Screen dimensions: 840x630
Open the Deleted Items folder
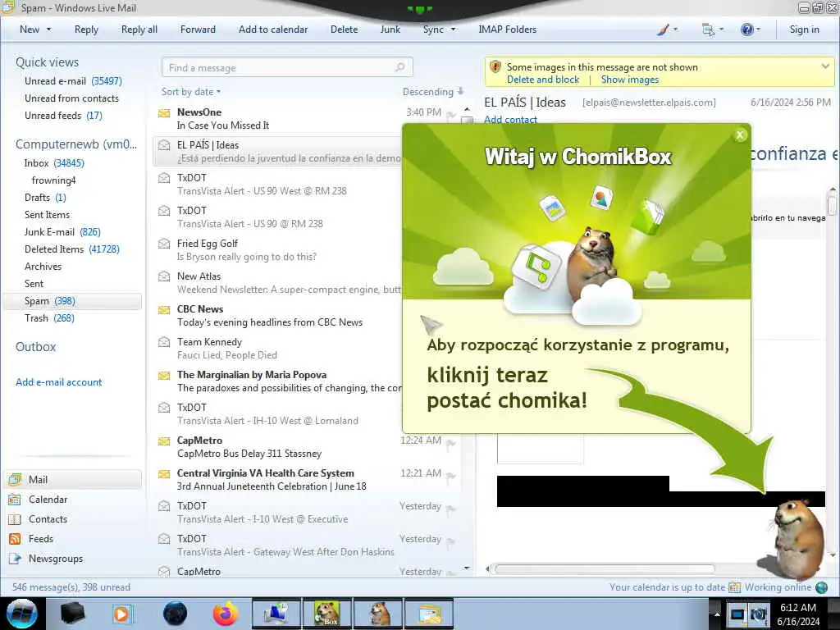coord(72,249)
